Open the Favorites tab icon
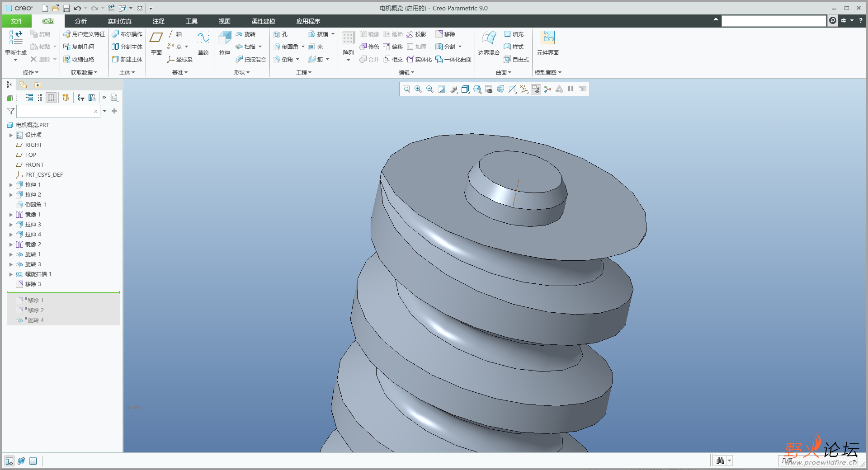Image resolution: width=868 pixels, height=470 pixels. pos(38,85)
